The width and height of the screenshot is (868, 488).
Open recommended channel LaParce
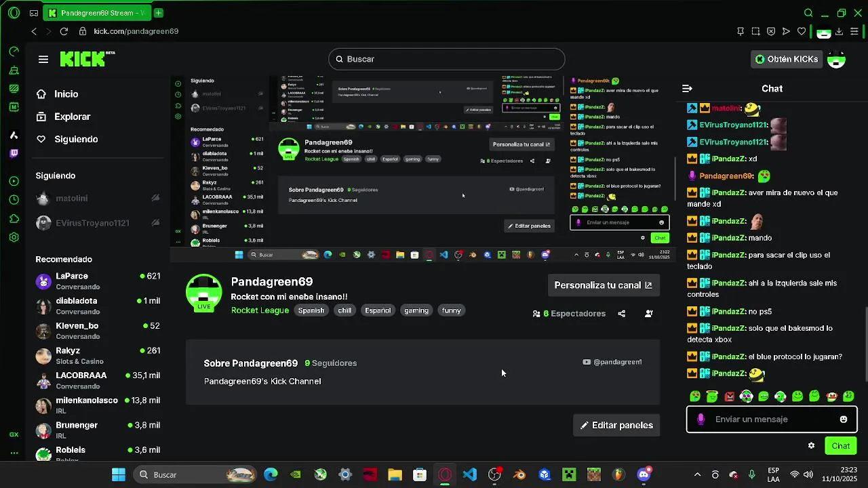(98, 281)
